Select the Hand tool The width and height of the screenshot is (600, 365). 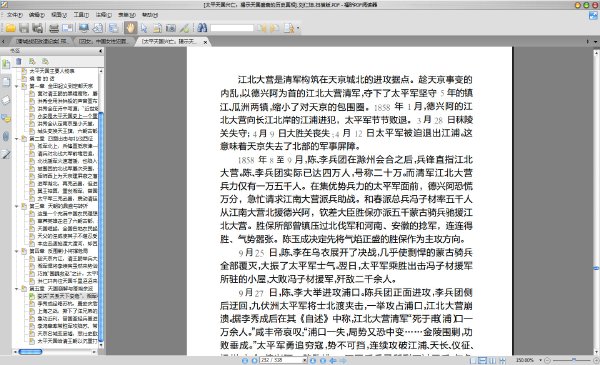point(130,28)
